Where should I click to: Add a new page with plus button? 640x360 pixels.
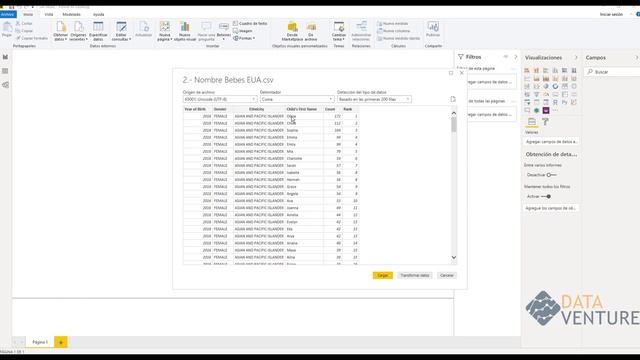[61, 342]
